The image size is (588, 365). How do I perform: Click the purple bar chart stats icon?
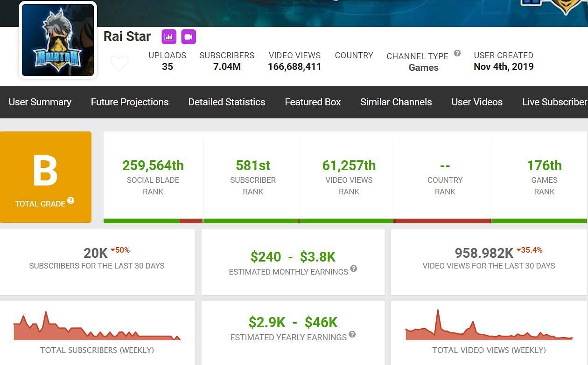[x=169, y=36]
